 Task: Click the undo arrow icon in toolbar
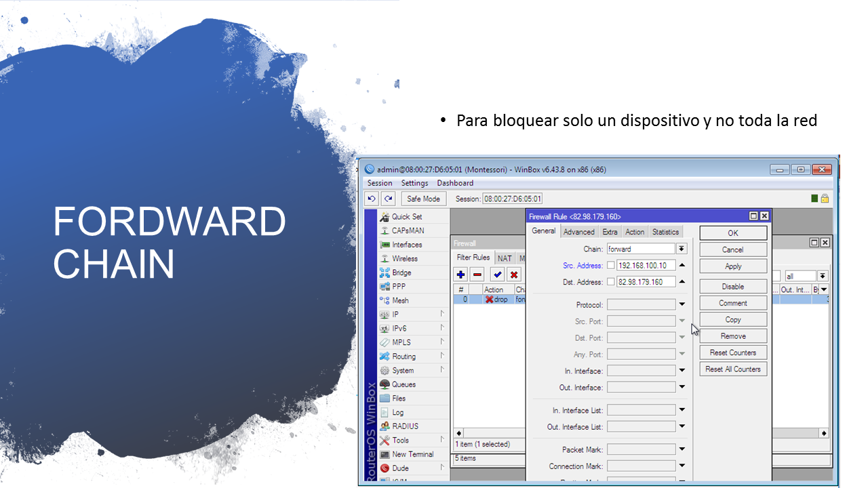[x=372, y=199]
